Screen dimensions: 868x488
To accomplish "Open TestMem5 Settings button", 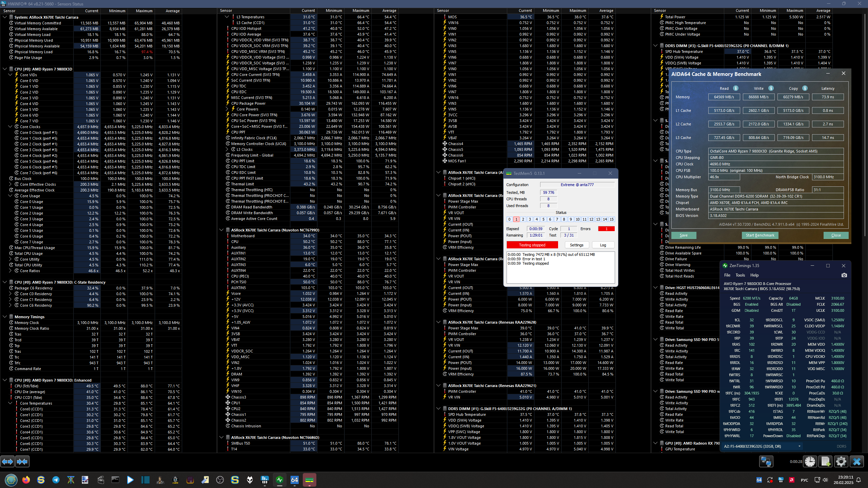I will click(576, 245).
